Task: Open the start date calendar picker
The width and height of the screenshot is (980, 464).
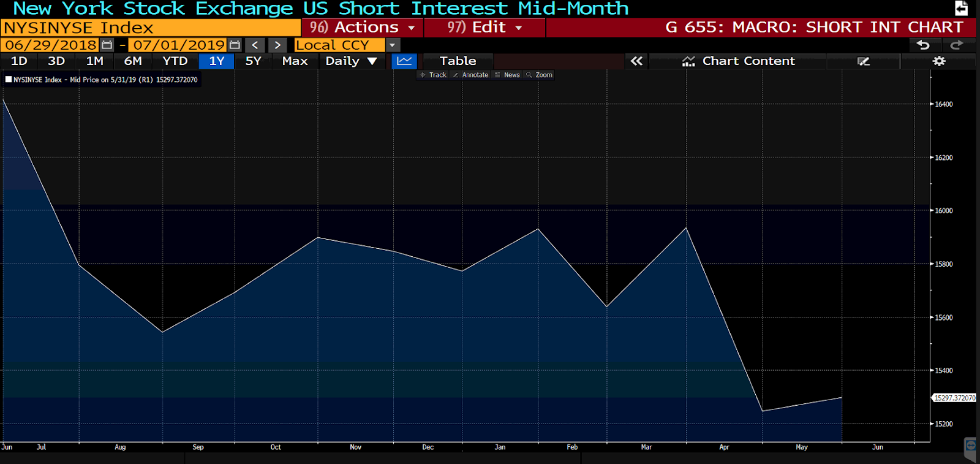Action: pyautogui.click(x=107, y=45)
